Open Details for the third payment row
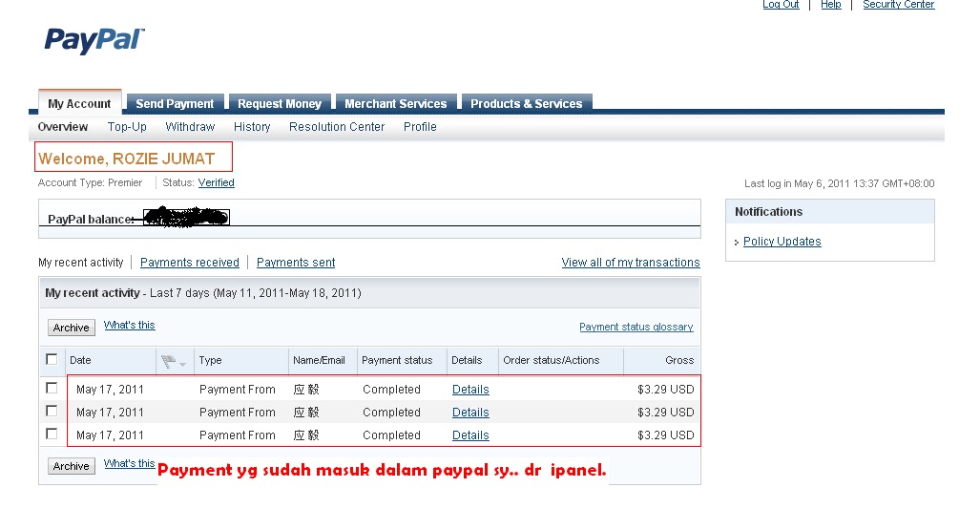 (x=470, y=435)
